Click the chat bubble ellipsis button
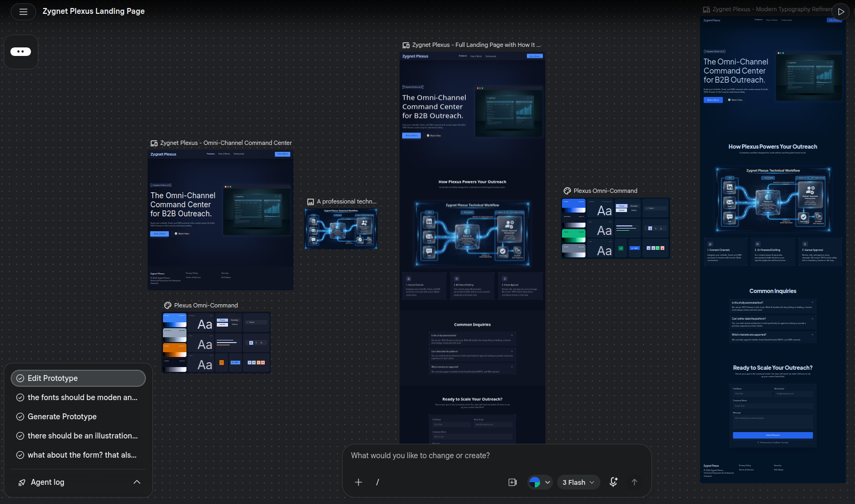This screenshot has width=855, height=504. click(21, 52)
